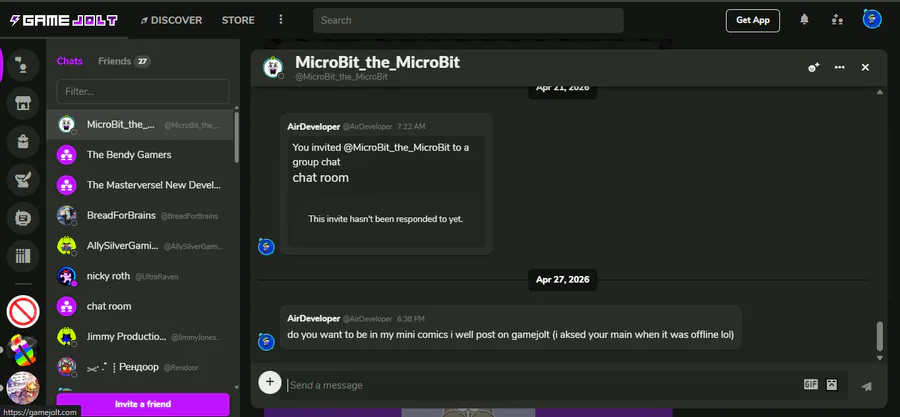The height and width of the screenshot is (417, 900).
Task: Switch to the Chats tab
Action: (69, 61)
